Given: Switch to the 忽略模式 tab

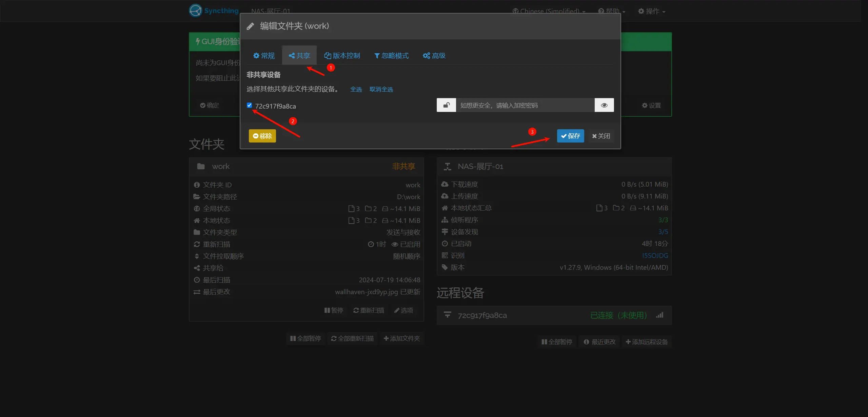Looking at the screenshot, I should (x=392, y=55).
